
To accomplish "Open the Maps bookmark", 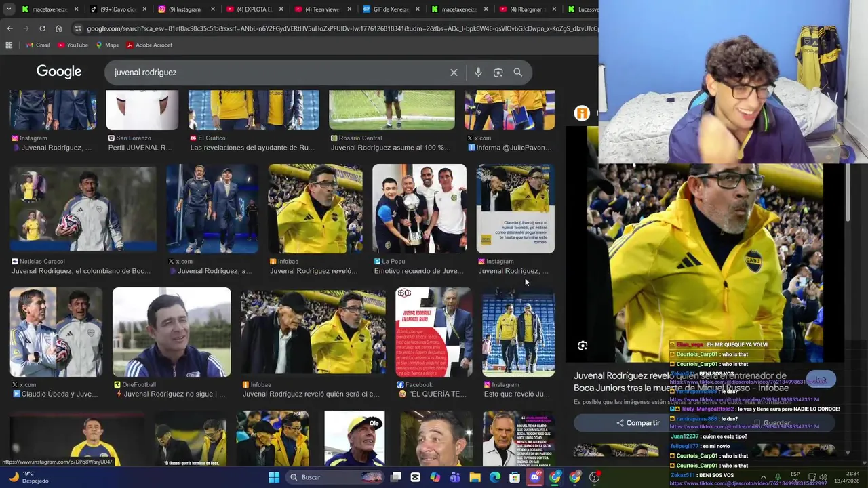I will 107,45.
